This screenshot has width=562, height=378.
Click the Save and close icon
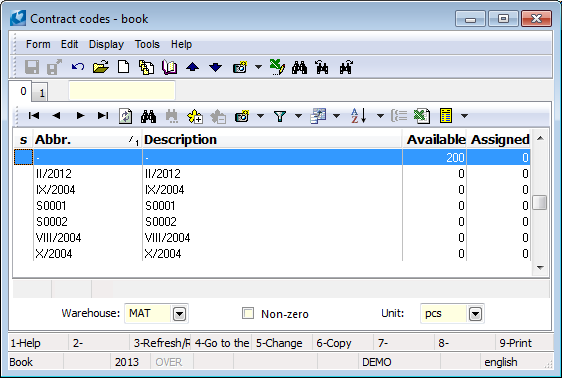54,67
